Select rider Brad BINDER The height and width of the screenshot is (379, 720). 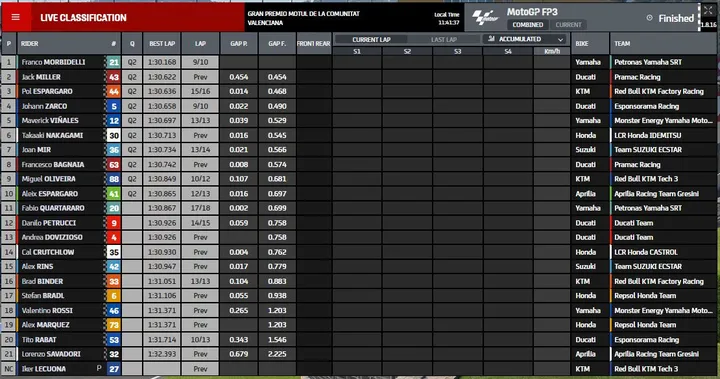click(42, 281)
